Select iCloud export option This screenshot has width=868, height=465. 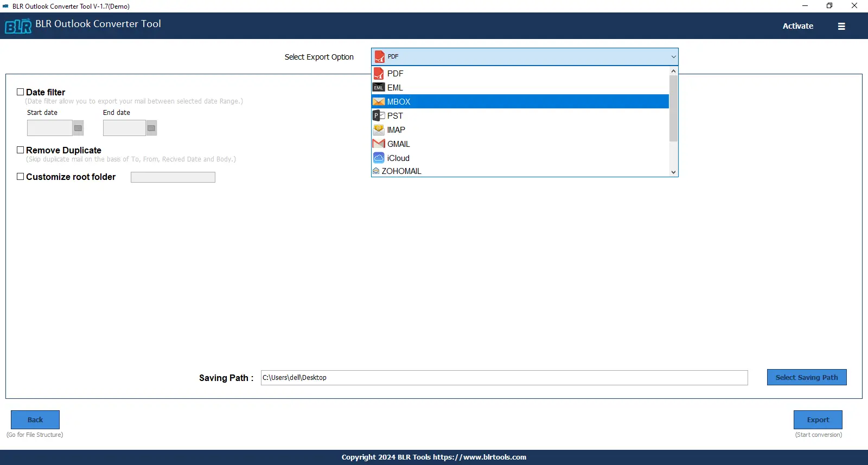coord(520,158)
